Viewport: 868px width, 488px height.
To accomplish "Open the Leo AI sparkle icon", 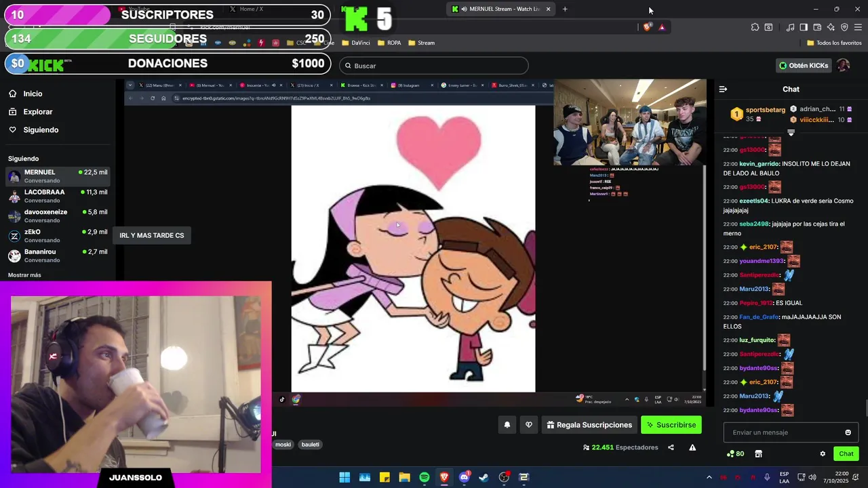I will click(x=831, y=27).
